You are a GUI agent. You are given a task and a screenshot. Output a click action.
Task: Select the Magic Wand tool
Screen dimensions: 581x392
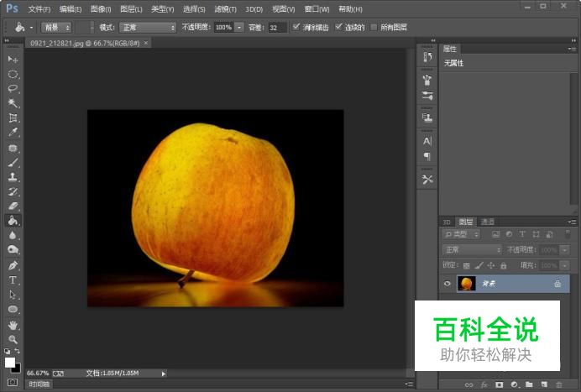[x=13, y=103]
